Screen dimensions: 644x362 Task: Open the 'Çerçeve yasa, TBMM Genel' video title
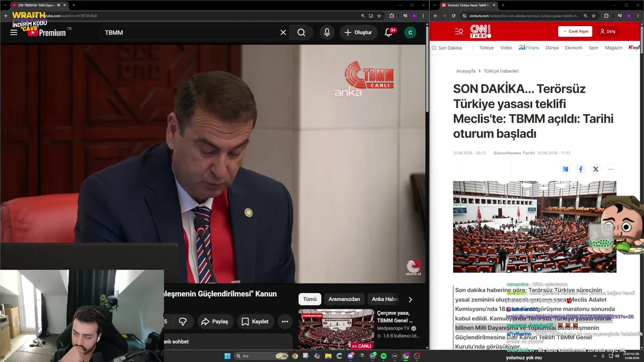395,317
